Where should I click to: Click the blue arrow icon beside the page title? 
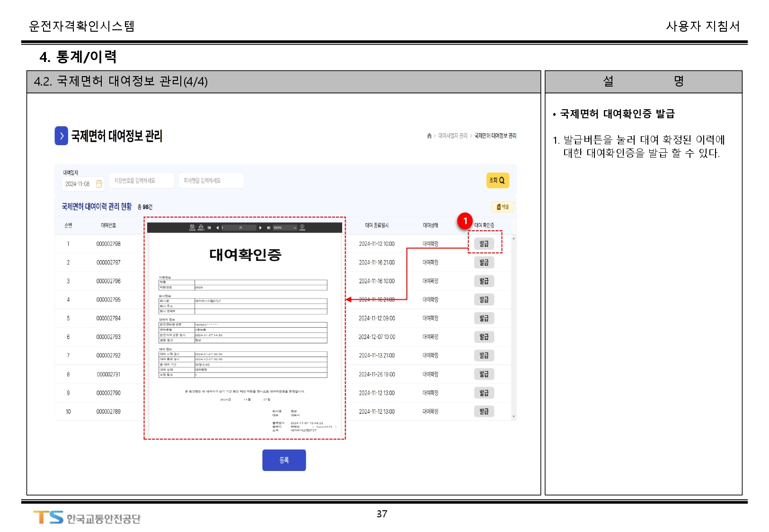pos(62,136)
